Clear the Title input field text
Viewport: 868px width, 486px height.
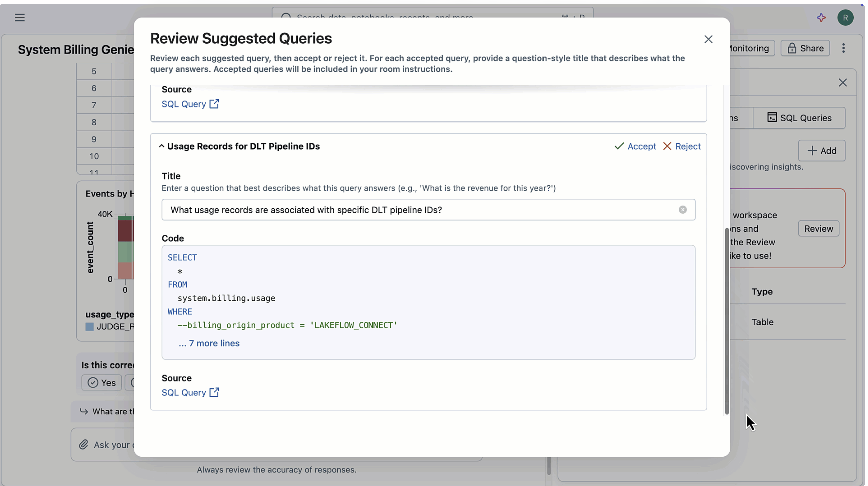pyautogui.click(x=682, y=210)
